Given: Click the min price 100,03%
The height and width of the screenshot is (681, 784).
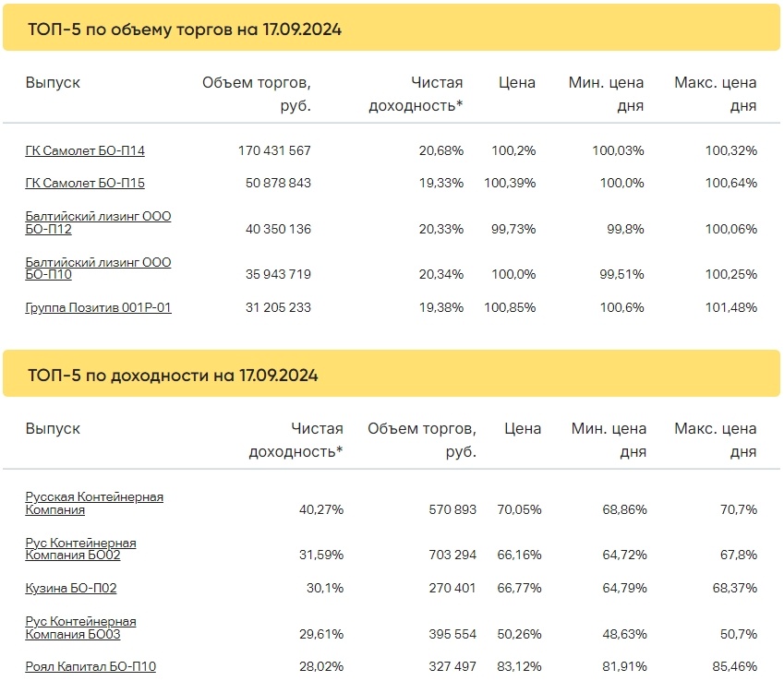Looking at the screenshot, I should coord(618,150).
